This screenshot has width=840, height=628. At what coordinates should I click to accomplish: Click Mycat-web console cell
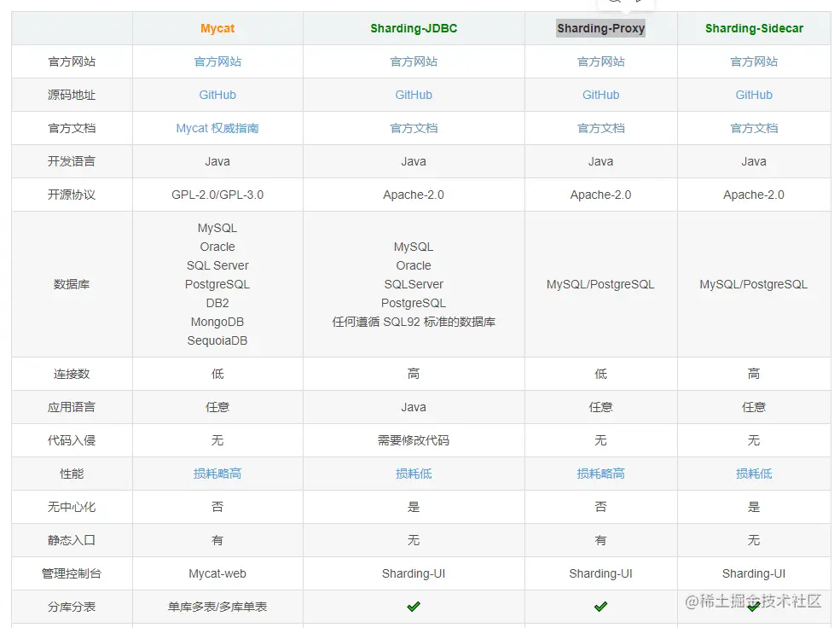click(x=217, y=573)
